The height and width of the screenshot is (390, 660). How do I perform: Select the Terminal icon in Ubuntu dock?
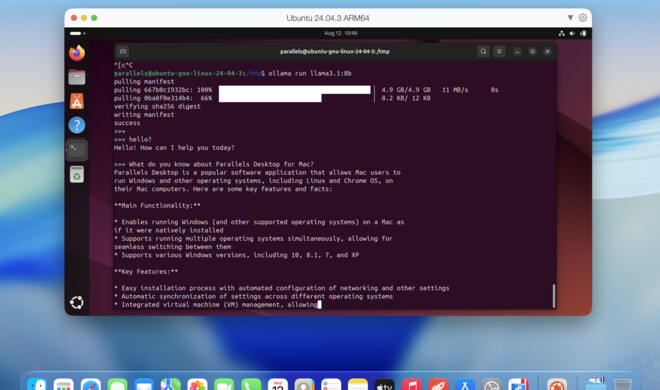(x=77, y=149)
